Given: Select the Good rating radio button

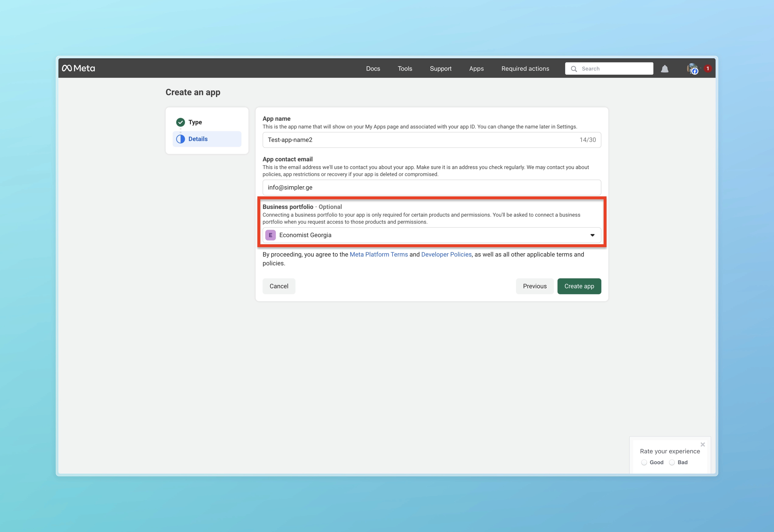Looking at the screenshot, I should pos(644,462).
